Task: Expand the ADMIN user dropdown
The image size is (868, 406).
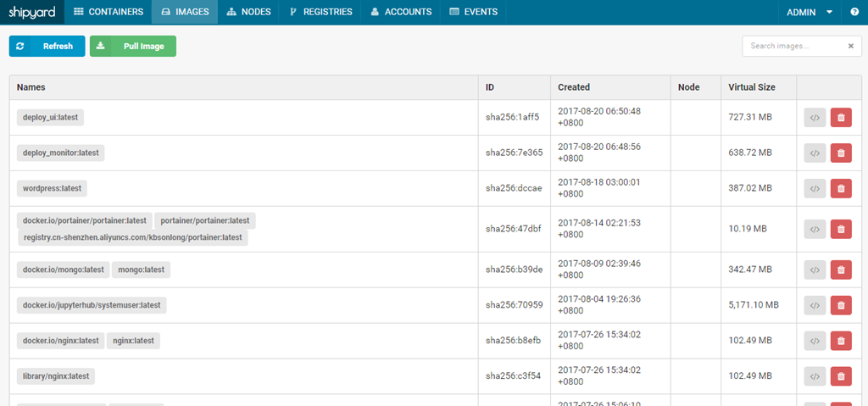Action: [x=810, y=12]
